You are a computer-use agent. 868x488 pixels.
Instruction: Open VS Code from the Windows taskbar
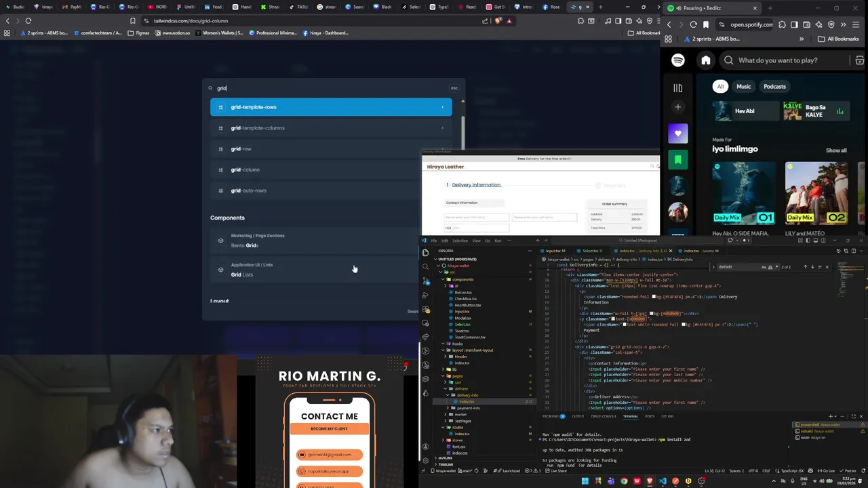click(x=663, y=481)
